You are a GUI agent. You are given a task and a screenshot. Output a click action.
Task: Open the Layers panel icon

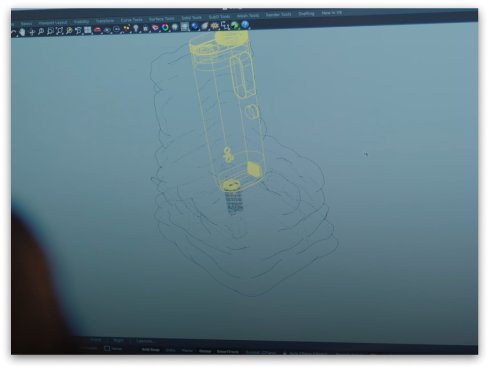pyautogui.click(x=155, y=28)
